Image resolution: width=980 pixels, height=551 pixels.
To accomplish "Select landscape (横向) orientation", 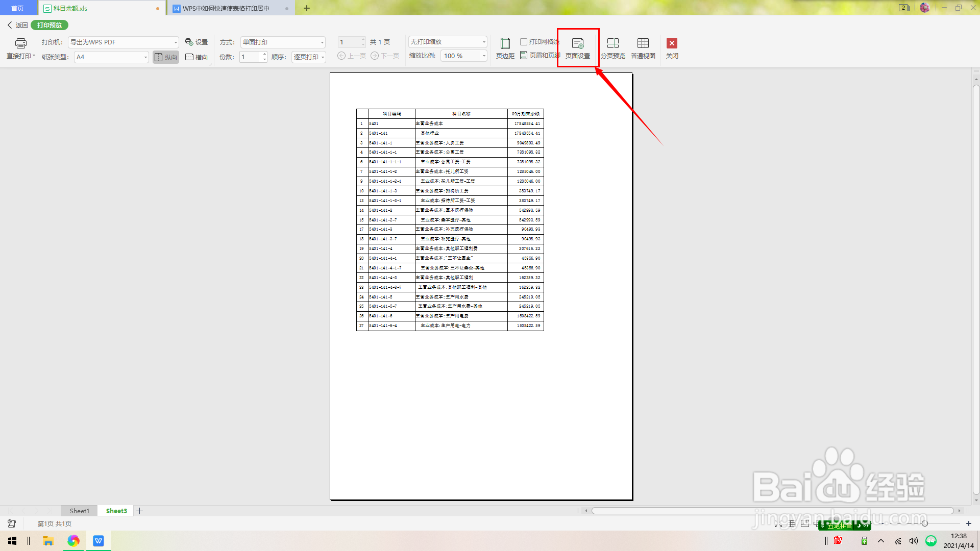I will [197, 57].
